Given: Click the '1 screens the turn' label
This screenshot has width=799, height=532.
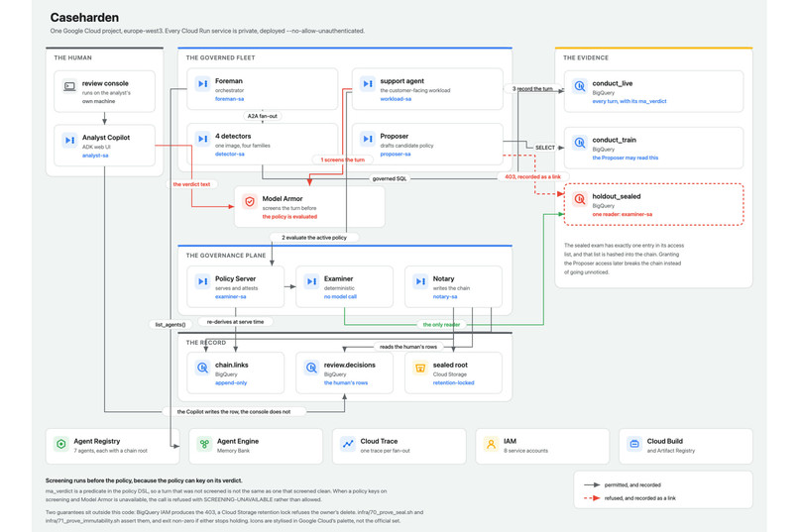Looking at the screenshot, I should pos(342,160).
